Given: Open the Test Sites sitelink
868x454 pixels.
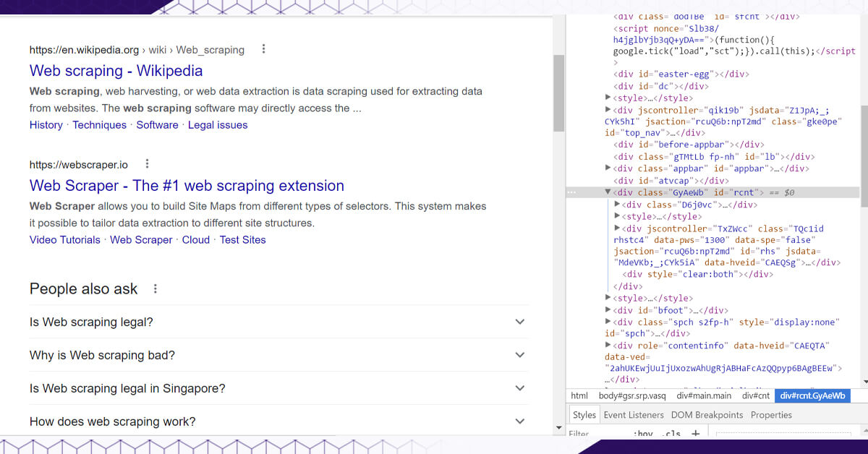Looking at the screenshot, I should point(243,240).
